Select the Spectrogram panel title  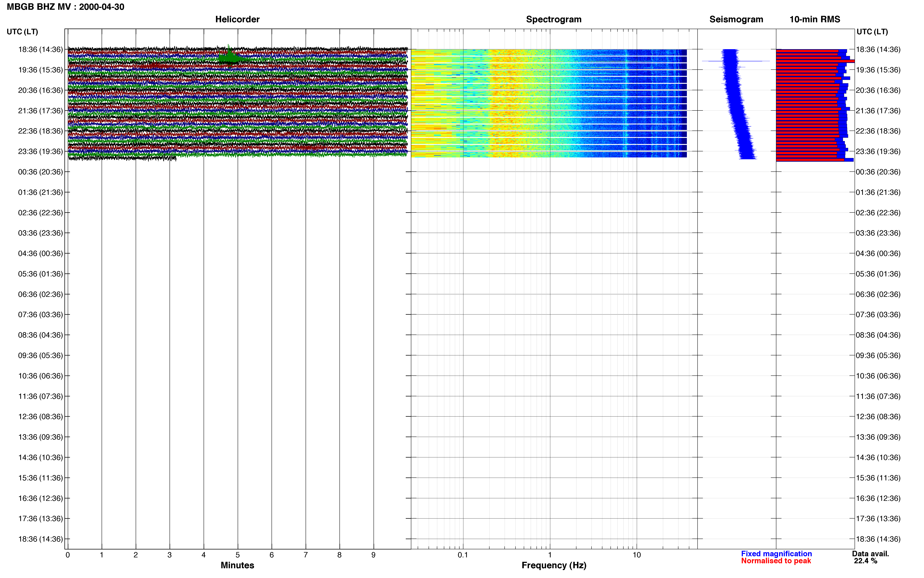pos(554,19)
